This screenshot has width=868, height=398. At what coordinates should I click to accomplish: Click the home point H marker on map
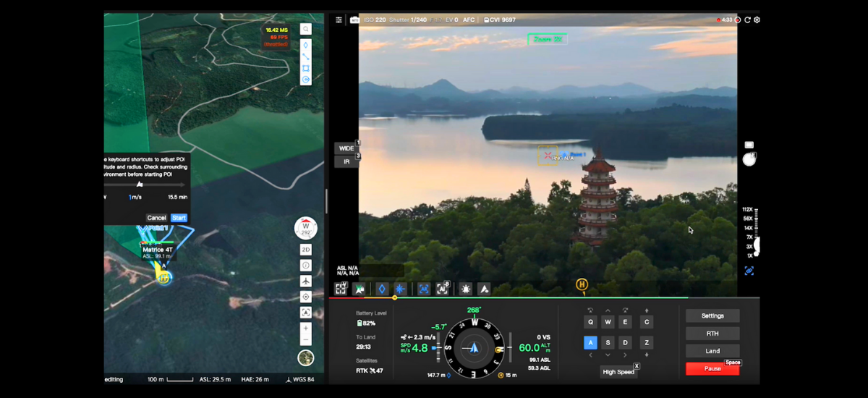pyautogui.click(x=164, y=278)
